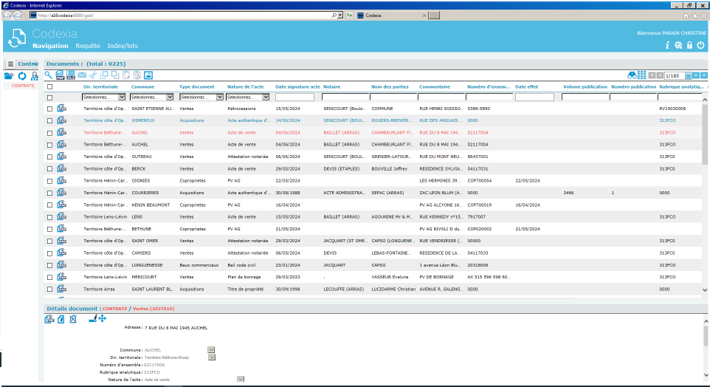710x387 pixels.
Task: Open document icon for WIMEREUX row
Action: 62,120
